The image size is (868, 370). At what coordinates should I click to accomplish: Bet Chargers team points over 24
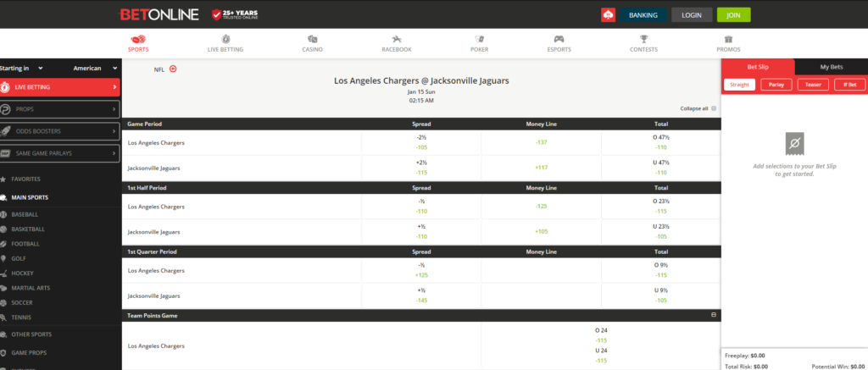tap(601, 335)
